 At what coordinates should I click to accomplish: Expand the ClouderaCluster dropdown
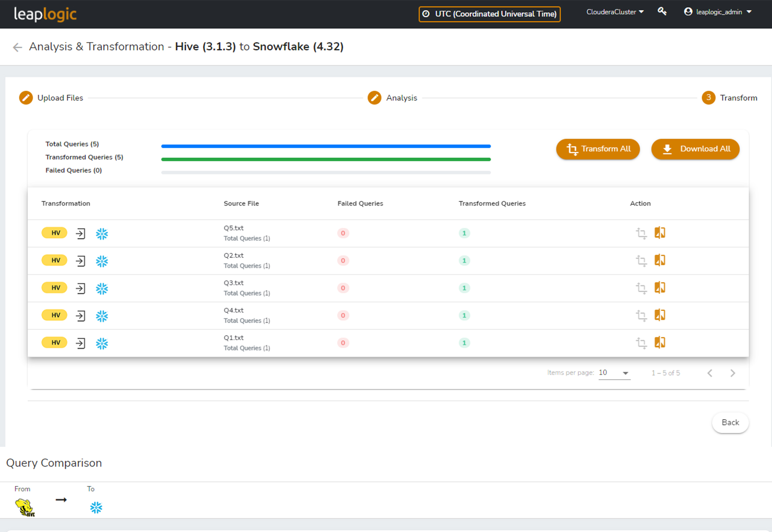pyautogui.click(x=615, y=12)
